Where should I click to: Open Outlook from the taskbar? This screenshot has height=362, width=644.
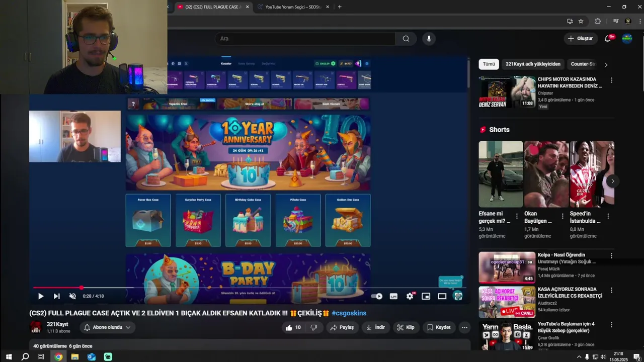click(x=92, y=357)
